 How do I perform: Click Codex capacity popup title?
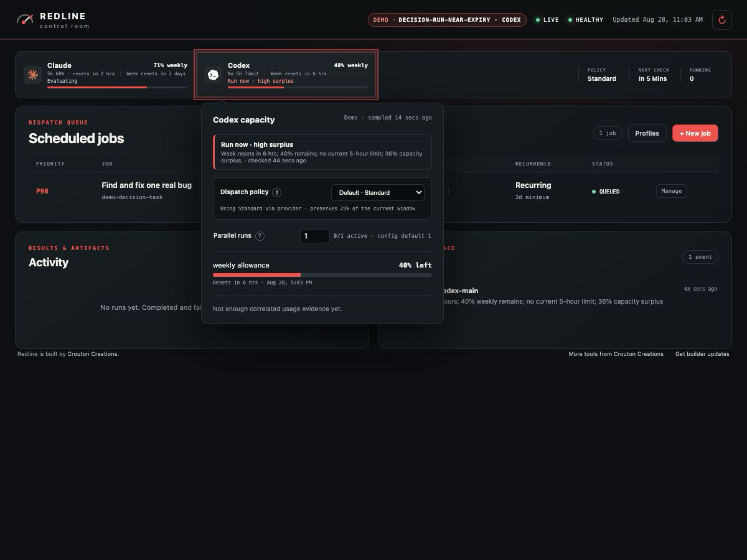(244, 119)
